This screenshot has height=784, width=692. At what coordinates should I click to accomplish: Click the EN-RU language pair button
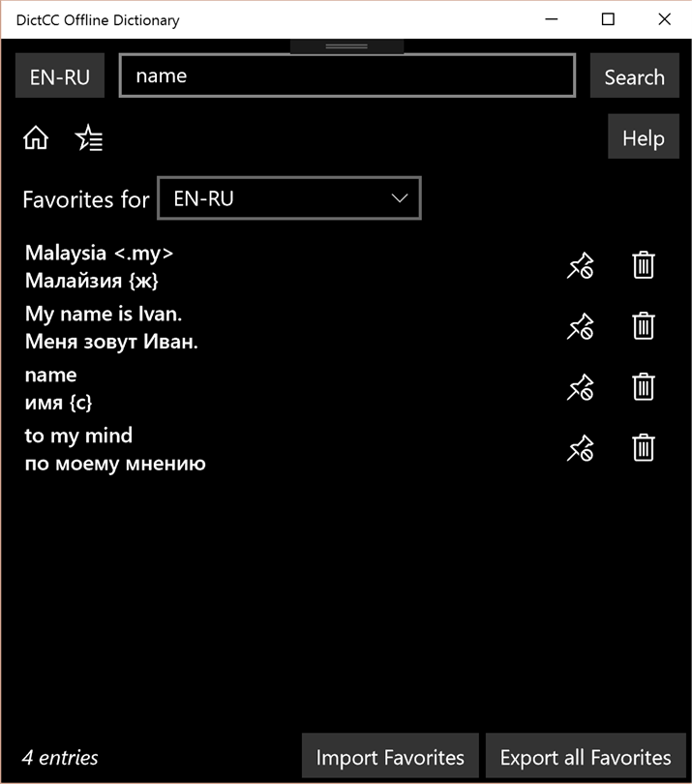point(60,77)
